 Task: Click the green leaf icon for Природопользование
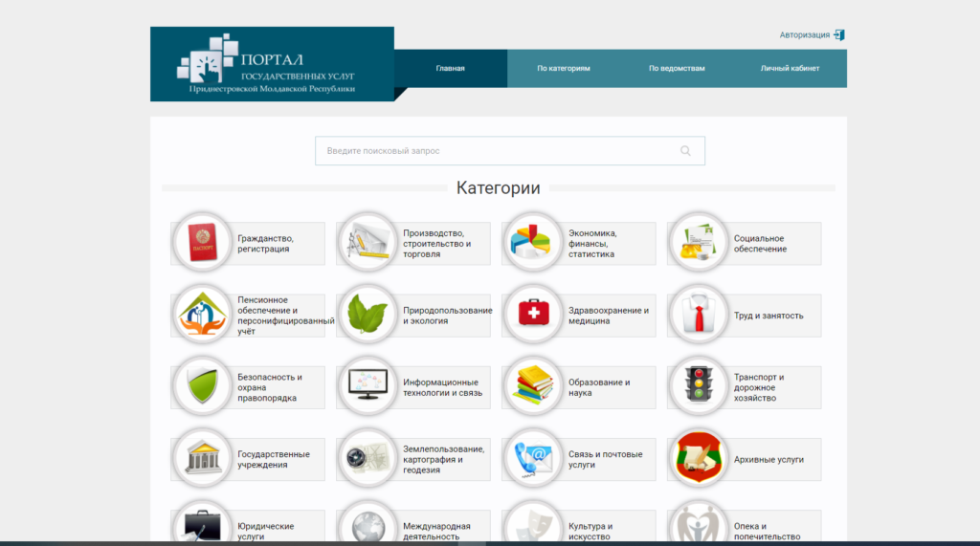point(368,315)
